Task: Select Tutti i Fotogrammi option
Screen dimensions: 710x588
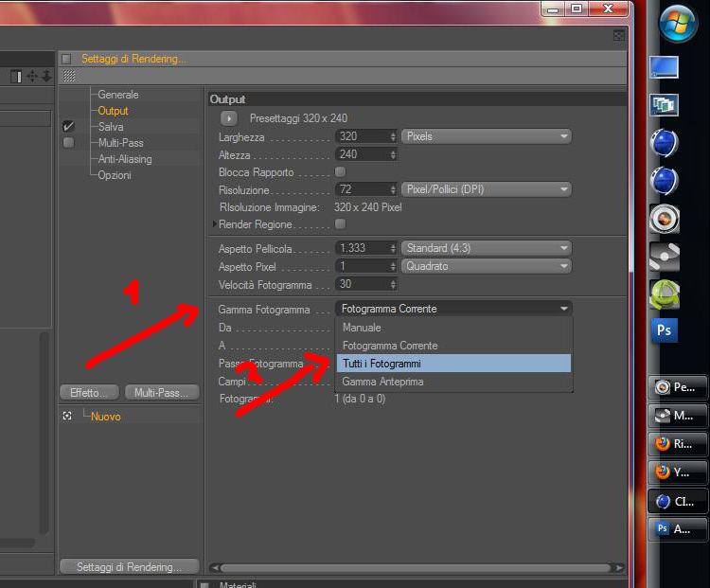Action: pyautogui.click(x=453, y=364)
